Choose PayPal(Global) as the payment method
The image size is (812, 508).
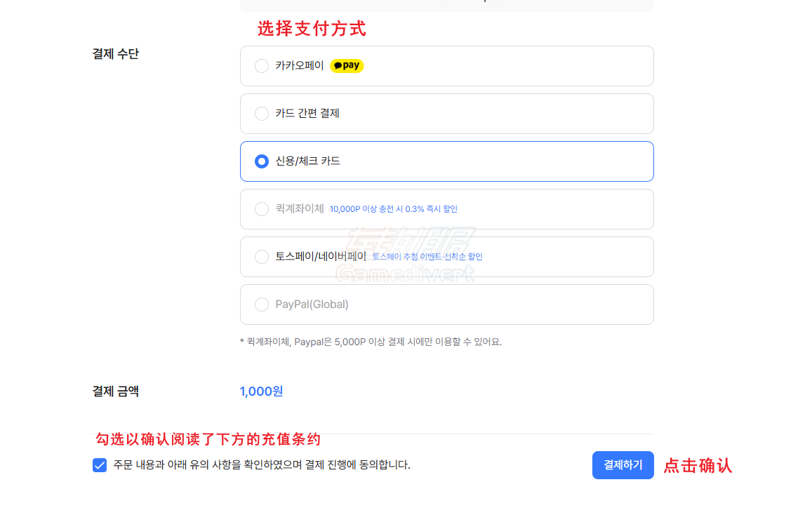(261, 304)
